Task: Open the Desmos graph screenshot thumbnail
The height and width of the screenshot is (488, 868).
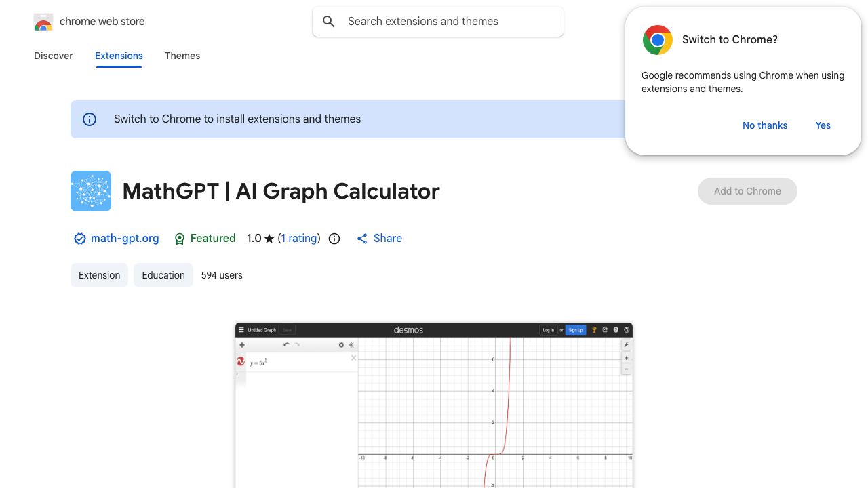Action: pos(434,405)
